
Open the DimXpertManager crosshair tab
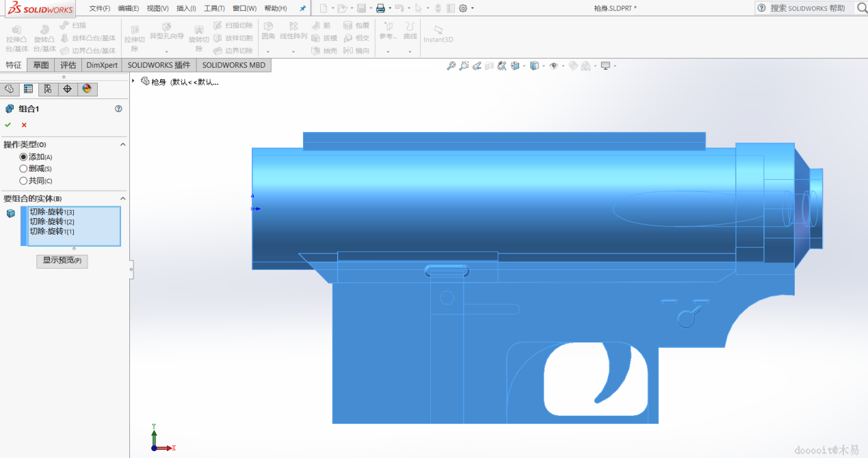pyautogui.click(x=67, y=89)
